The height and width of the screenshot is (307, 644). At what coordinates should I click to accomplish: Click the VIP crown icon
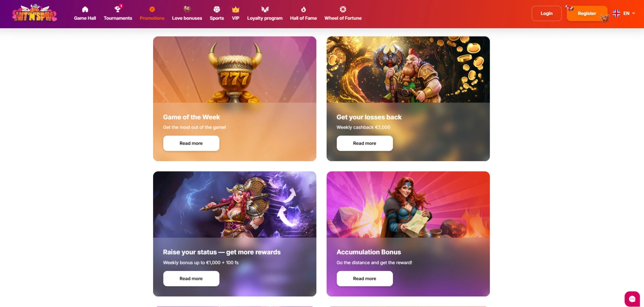235,9
